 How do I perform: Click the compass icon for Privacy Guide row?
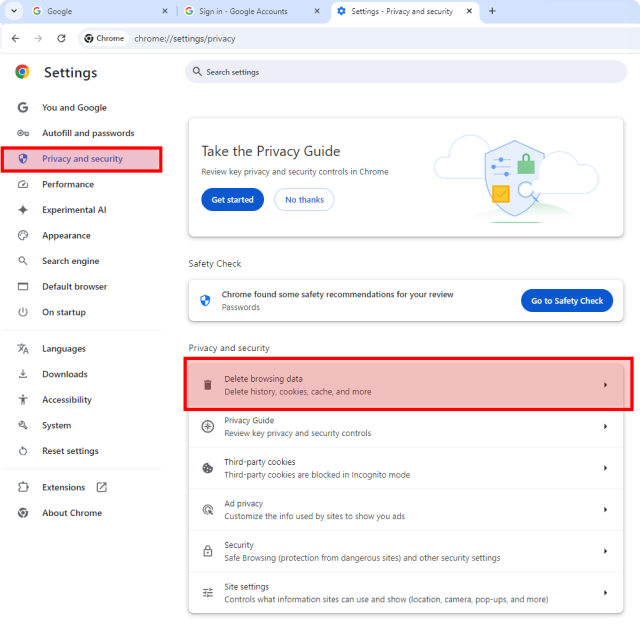208,427
